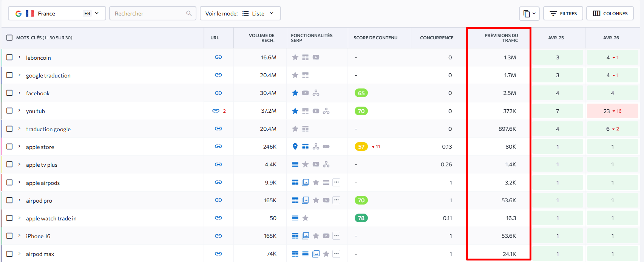Expand the iPhone 16 row chevron
The height and width of the screenshot is (262, 644).
19,236
